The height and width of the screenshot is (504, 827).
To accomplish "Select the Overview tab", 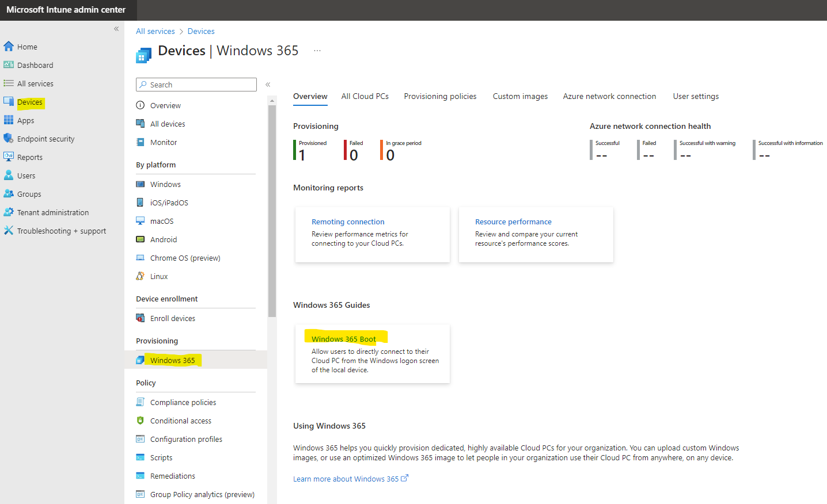I will [310, 96].
